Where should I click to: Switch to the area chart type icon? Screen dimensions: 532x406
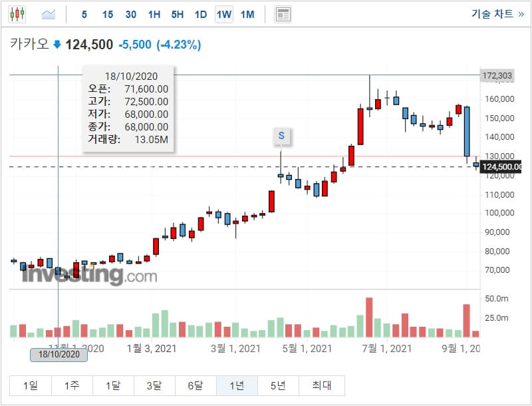48,14
